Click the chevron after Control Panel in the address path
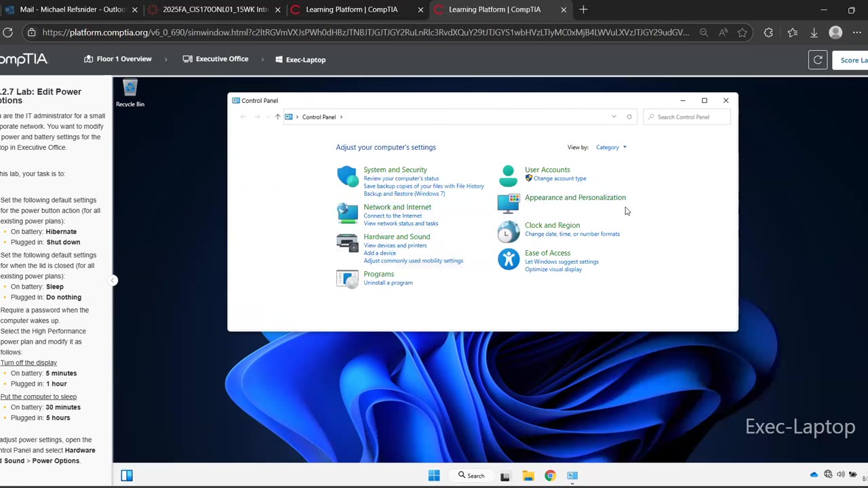This screenshot has height=488, width=868. 341,117
